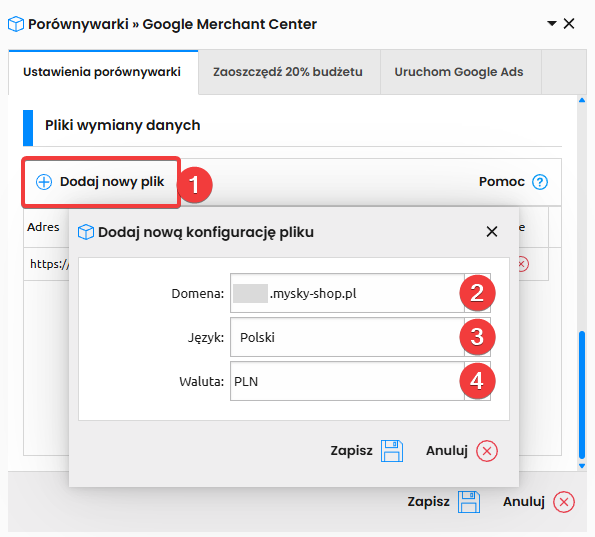Open the Zaoszczędź 20% budżetu tab

(x=288, y=72)
